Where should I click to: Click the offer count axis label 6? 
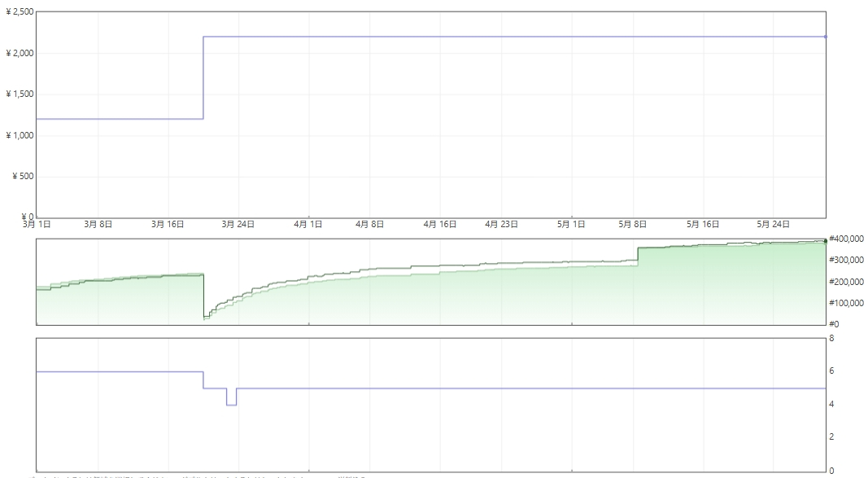[x=831, y=371]
